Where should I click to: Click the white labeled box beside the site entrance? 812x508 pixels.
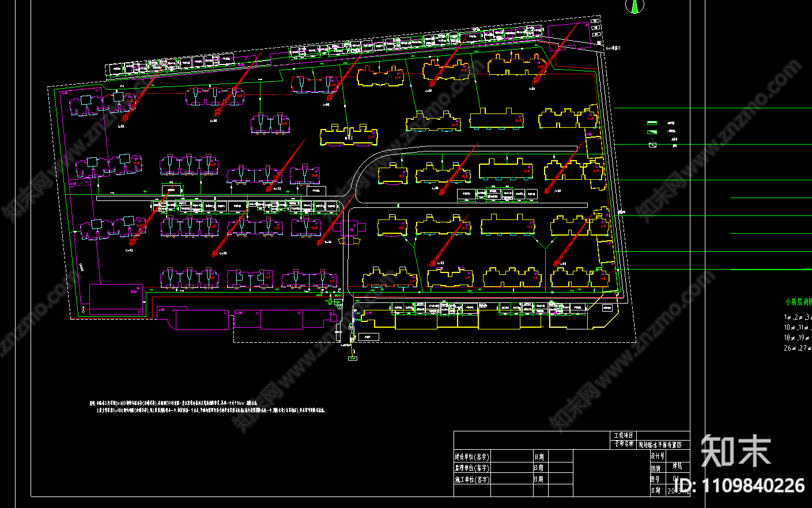(x=368, y=337)
